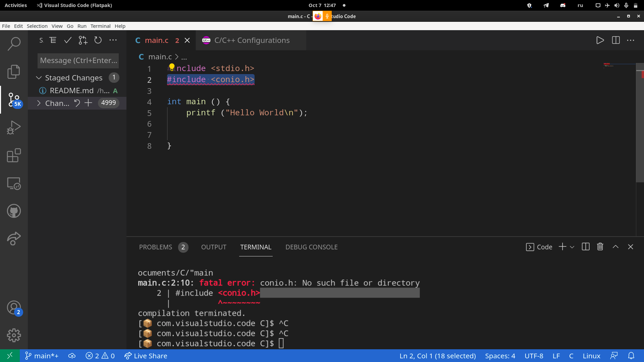Change end of line sequence LF
The height and width of the screenshot is (362, 644).
click(x=556, y=356)
